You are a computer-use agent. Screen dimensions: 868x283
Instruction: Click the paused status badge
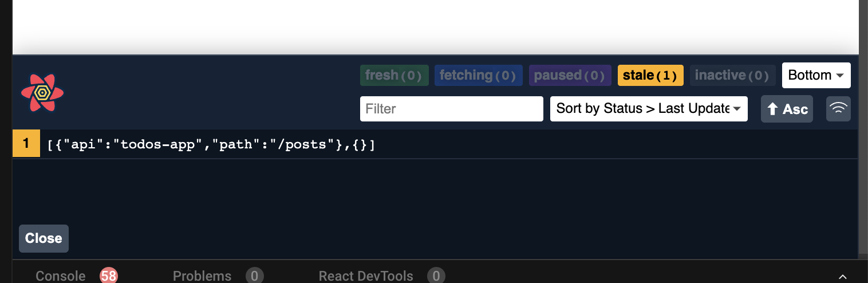pyautogui.click(x=570, y=75)
